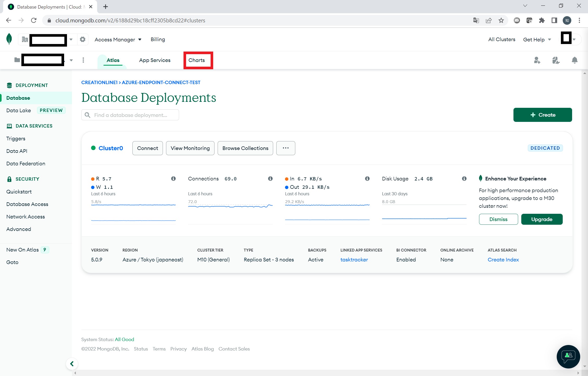The image size is (588, 376).
Task: Open the Cluster0 more options menu
Action: [286, 148]
